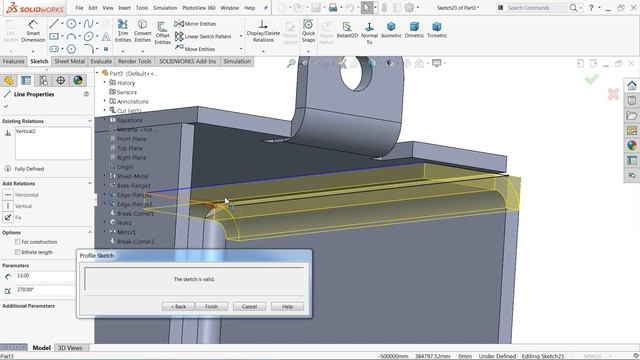
Task: Select the Circle sketch tool
Action: (71, 24)
